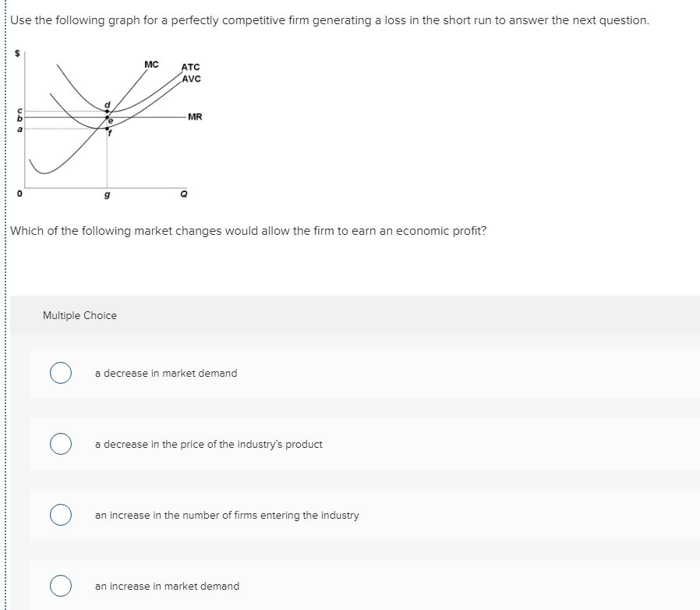Click the ATC label on the graph

[x=191, y=67]
